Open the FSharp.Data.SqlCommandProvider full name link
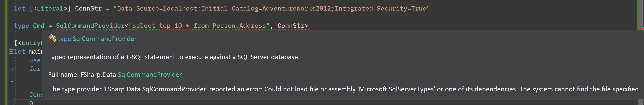 pos(150,75)
